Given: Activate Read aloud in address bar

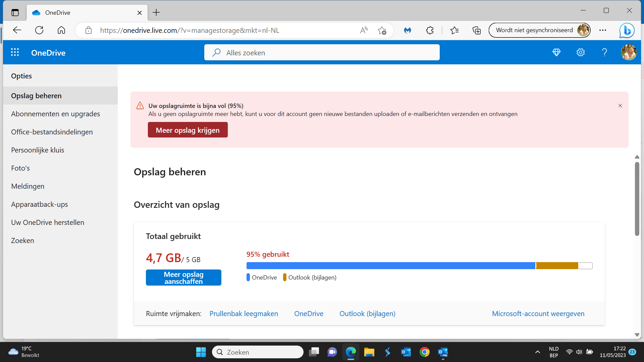Looking at the screenshot, I should (x=364, y=30).
